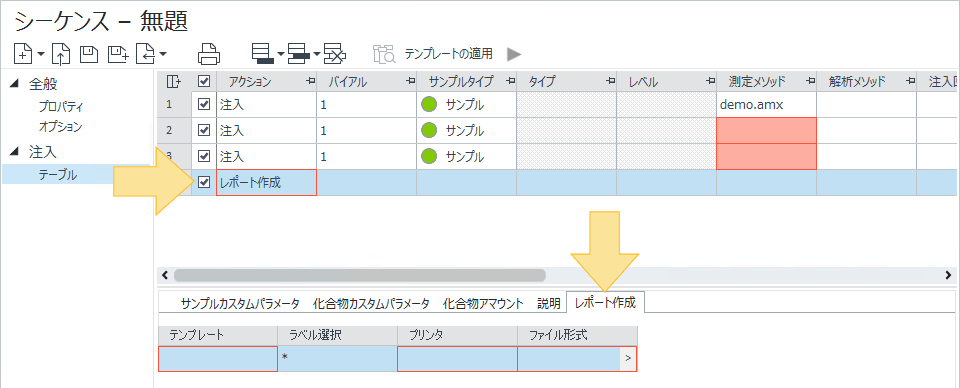Click the column chooser icon in table header
Viewport: 960px width, 388px height.
(174, 81)
